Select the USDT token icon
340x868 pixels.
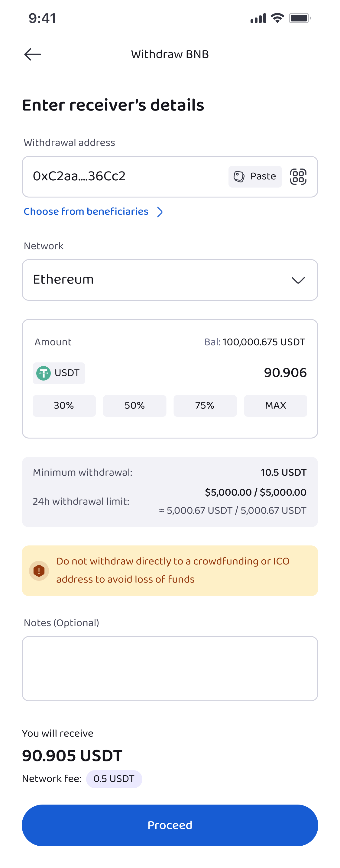click(x=44, y=373)
